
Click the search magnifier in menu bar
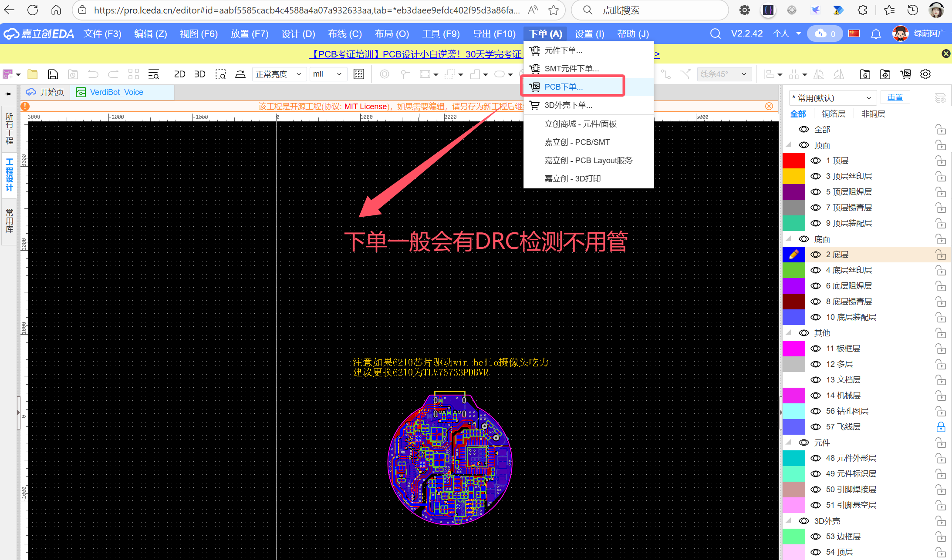(x=715, y=34)
